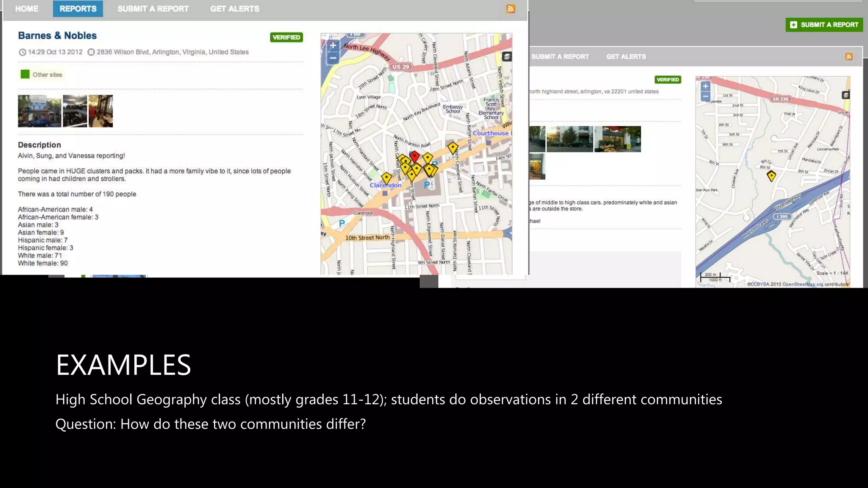Click US 29 highway shield on map
The image size is (868, 488).
point(401,67)
